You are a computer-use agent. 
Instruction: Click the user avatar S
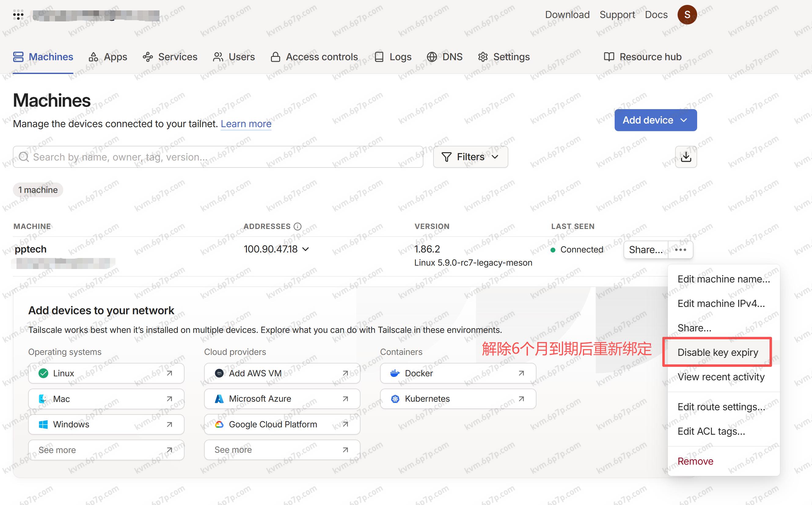[687, 15]
